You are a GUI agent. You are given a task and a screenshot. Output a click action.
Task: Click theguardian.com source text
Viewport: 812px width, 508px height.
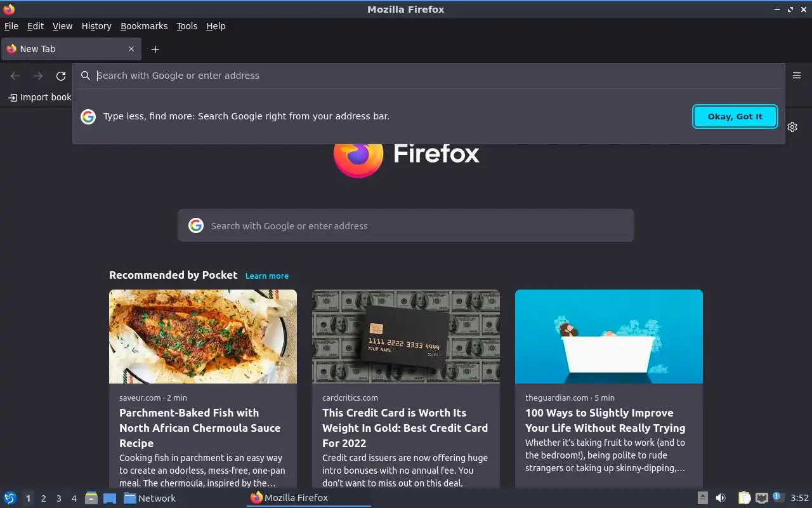tap(557, 398)
